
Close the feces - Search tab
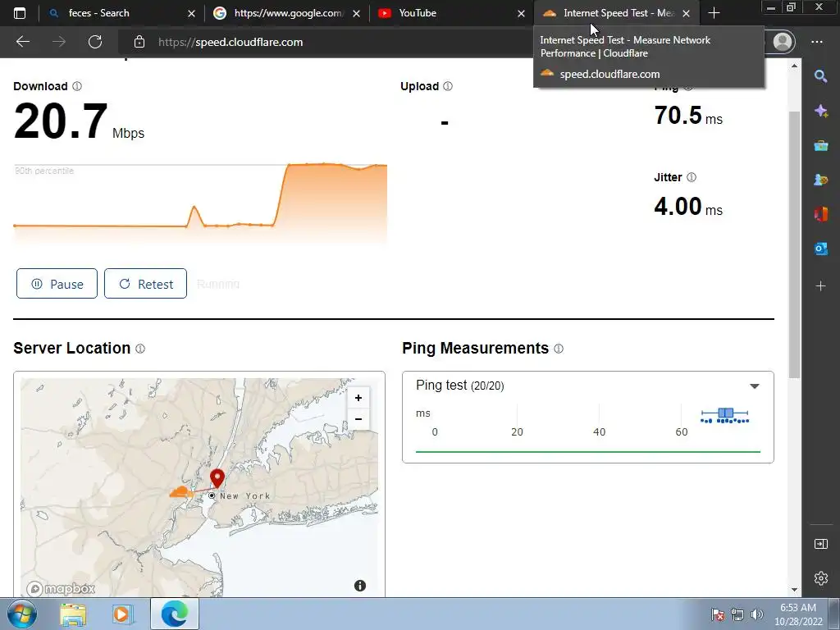point(191,13)
